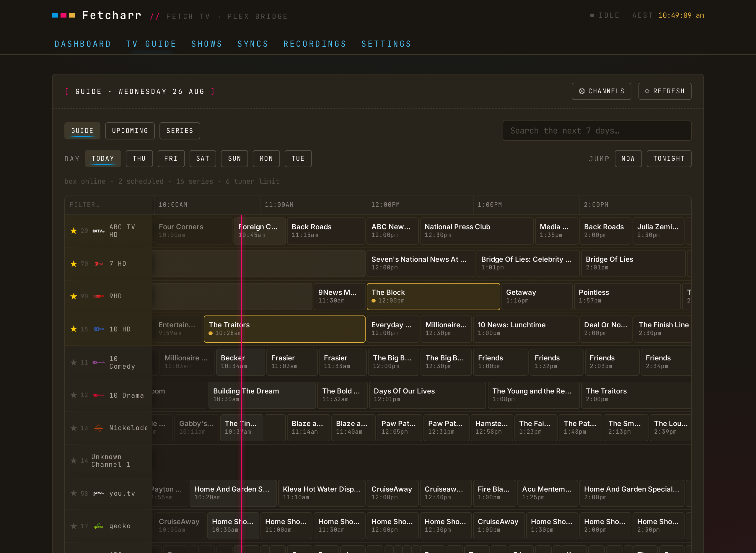Toggle favorite star for 10 Comedy
Viewport: 756px width, 553px height.
[74, 362]
